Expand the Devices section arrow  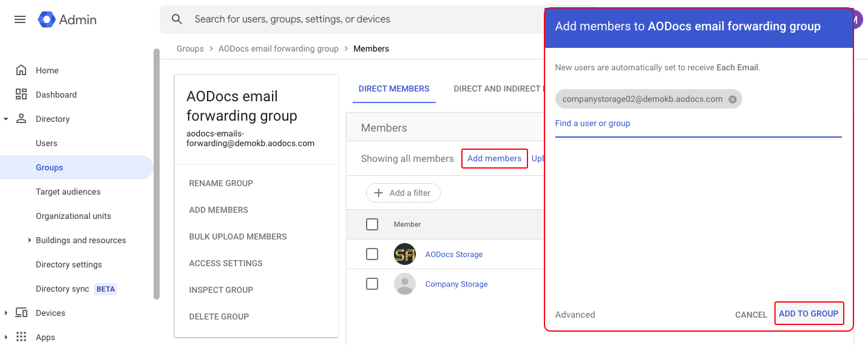[6, 313]
